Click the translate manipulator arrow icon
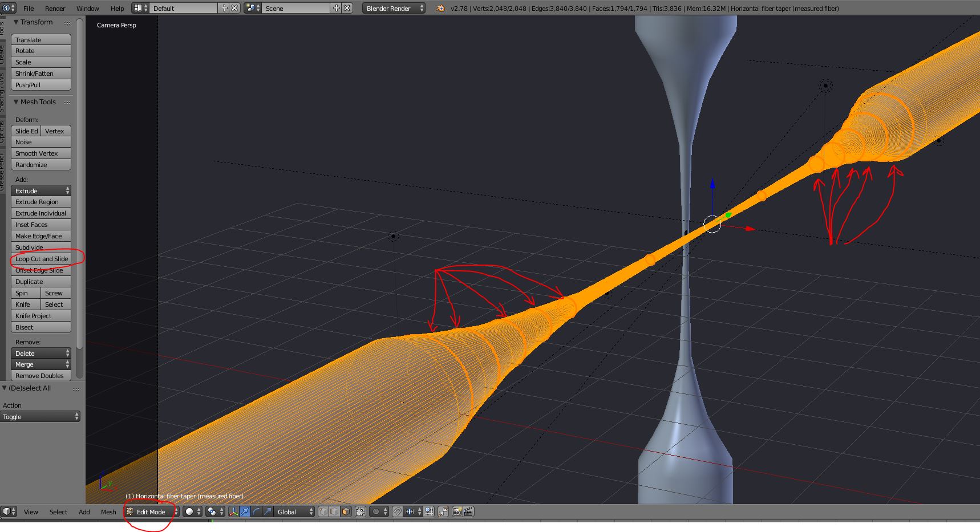Viewport: 980px width, 532px height. (x=245, y=511)
